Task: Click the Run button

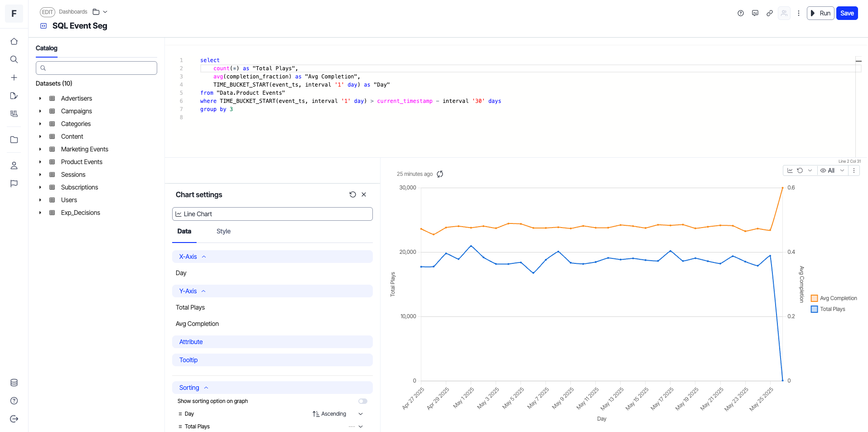Action: tap(820, 13)
